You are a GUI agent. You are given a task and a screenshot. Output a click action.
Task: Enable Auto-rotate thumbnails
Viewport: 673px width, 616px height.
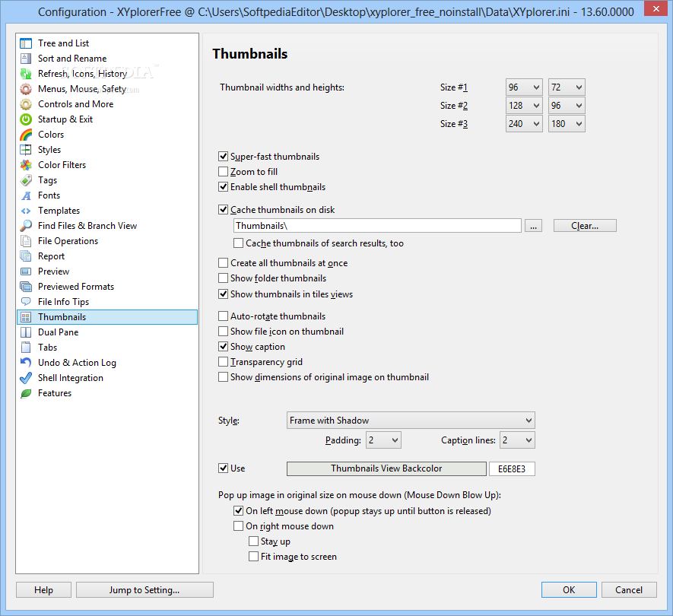coord(223,316)
